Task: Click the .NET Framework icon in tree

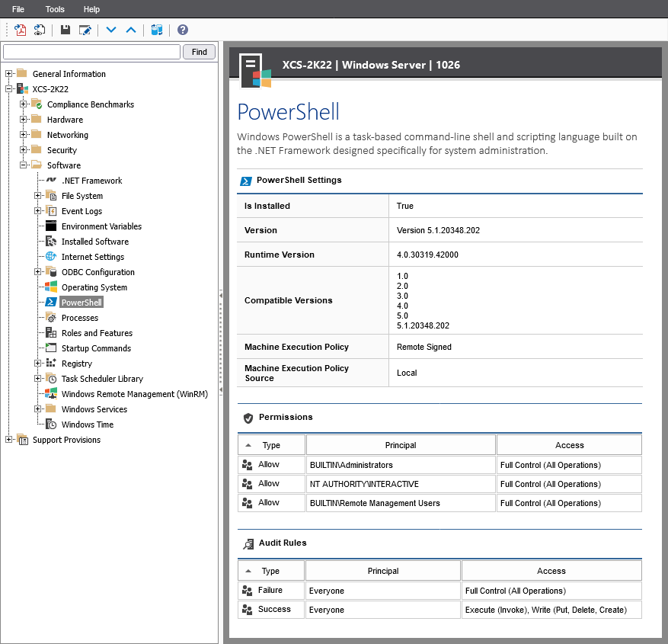Action: pos(51,181)
